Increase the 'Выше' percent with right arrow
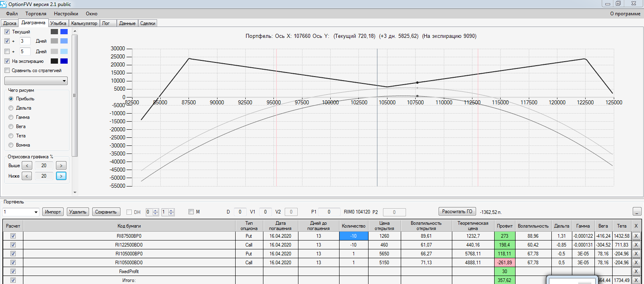 [x=61, y=166]
